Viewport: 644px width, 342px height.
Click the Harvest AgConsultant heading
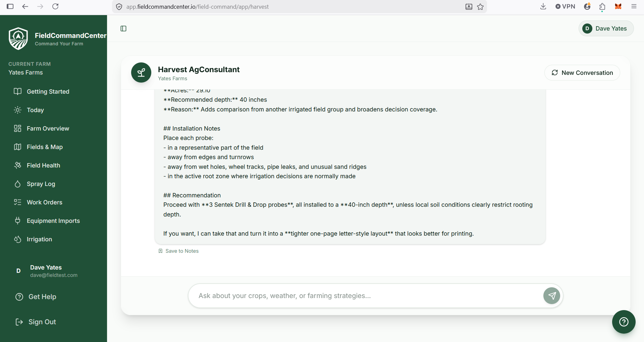pyautogui.click(x=199, y=69)
